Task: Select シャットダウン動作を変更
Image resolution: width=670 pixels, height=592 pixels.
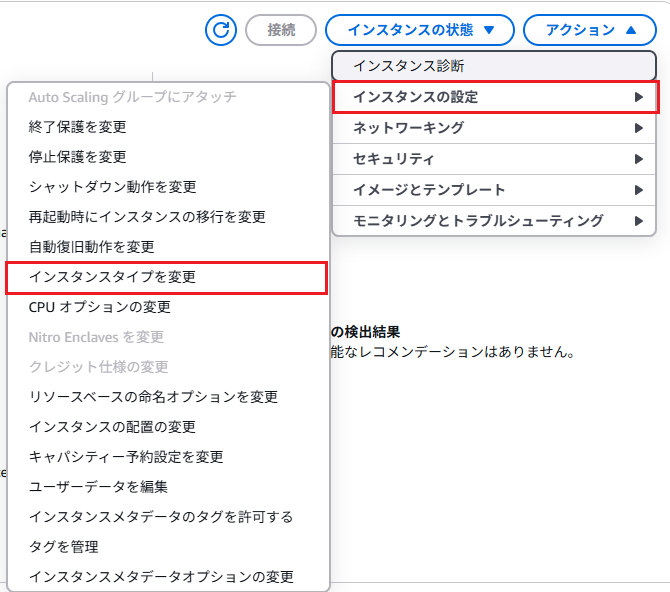Action: pos(113,187)
